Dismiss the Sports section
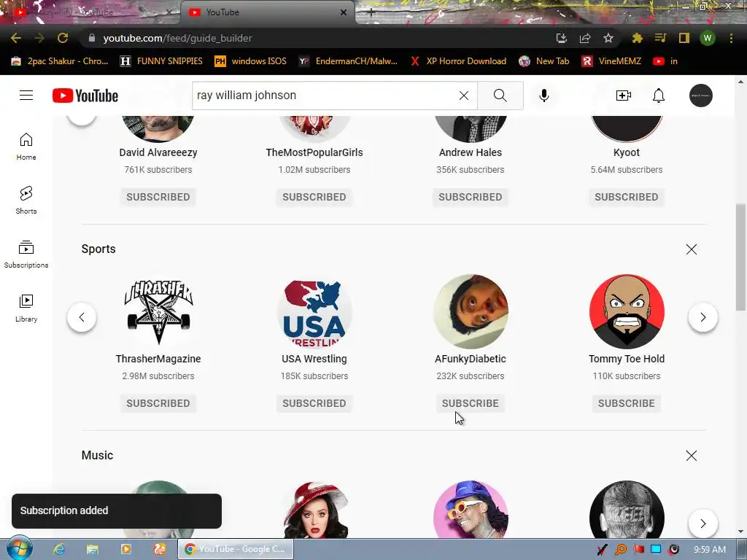The image size is (747, 560). click(x=692, y=249)
